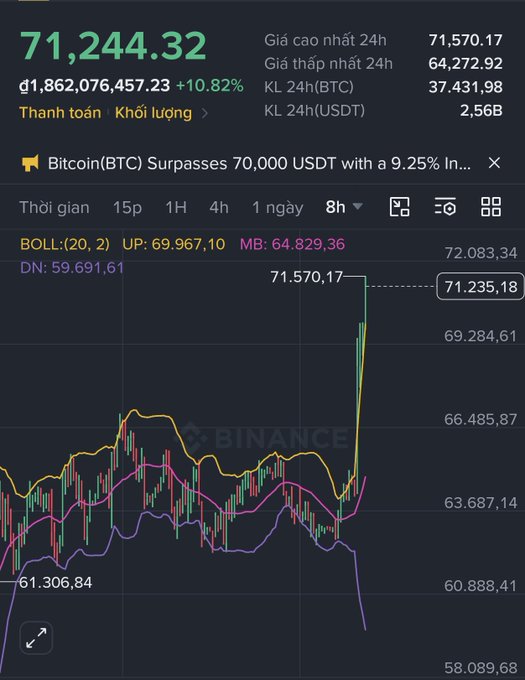This screenshot has width=525, height=680.
Task: Tap the 66.485,87 axis label
Action: [481, 419]
